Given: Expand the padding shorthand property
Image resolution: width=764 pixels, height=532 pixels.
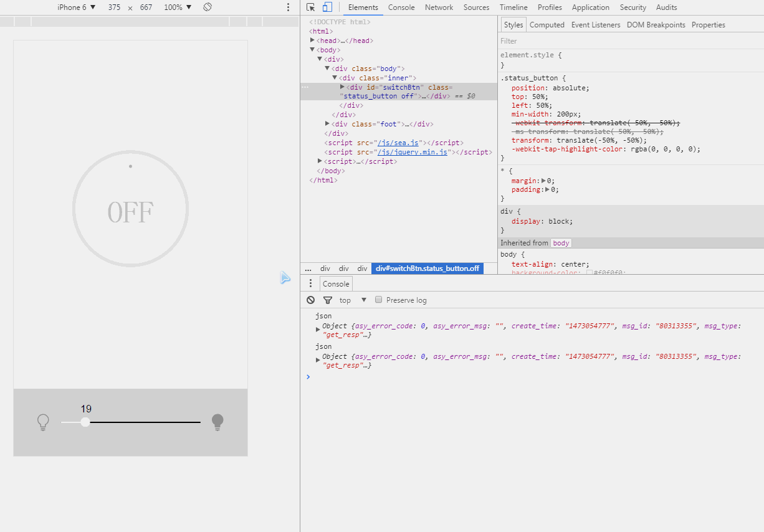Looking at the screenshot, I should coord(547,189).
